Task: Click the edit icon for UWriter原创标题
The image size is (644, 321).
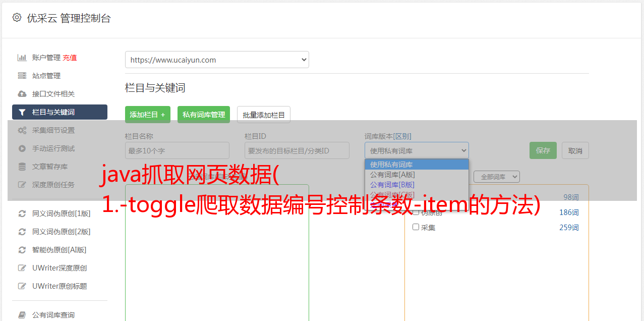Action: click(22, 286)
